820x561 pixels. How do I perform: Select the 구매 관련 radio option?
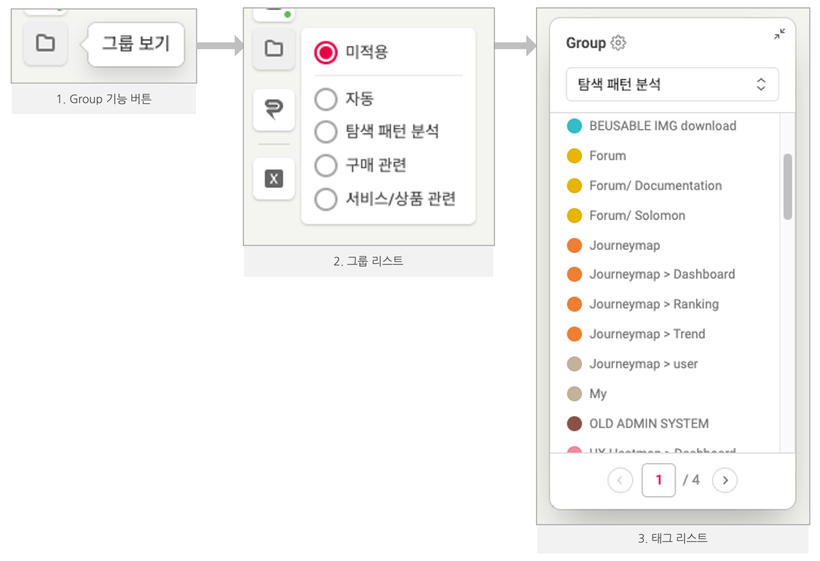(326, 165)
